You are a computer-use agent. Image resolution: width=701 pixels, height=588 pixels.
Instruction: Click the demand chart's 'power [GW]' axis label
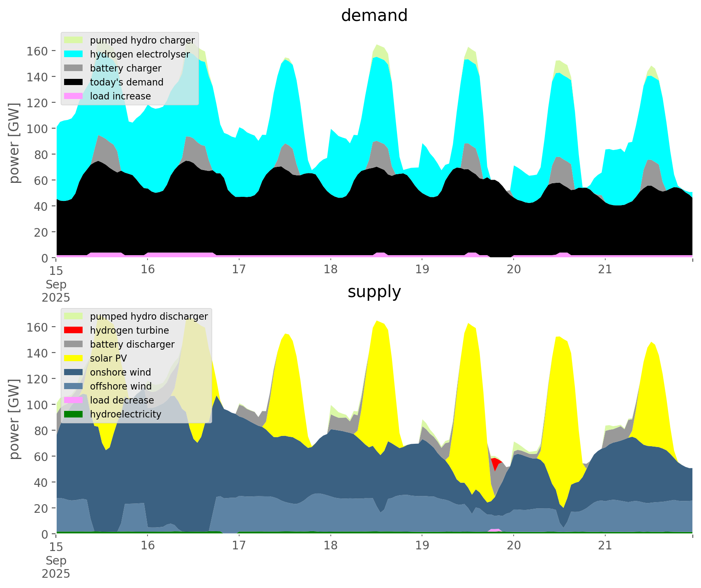pyautogui.click(x=14, y=143)
